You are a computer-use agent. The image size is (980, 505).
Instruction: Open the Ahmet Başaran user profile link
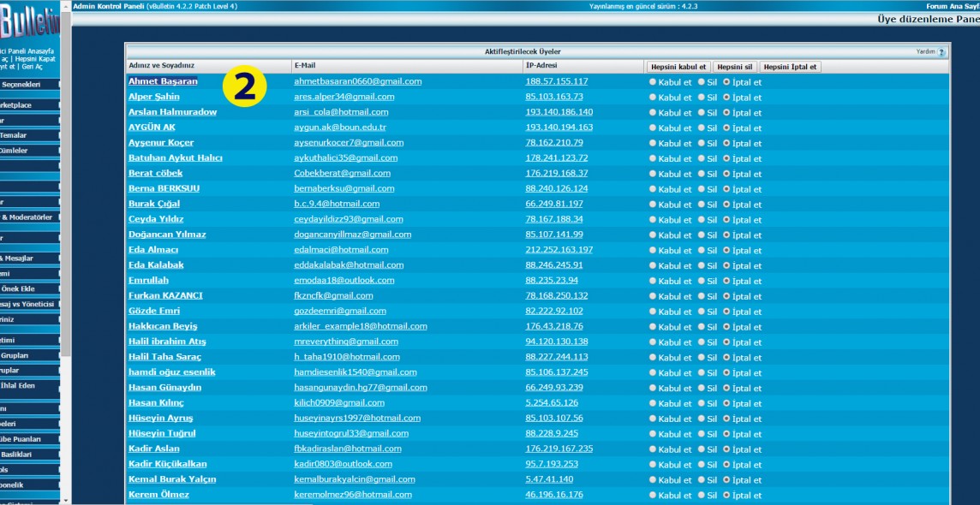pyautogui.click(x=163, y=81)
